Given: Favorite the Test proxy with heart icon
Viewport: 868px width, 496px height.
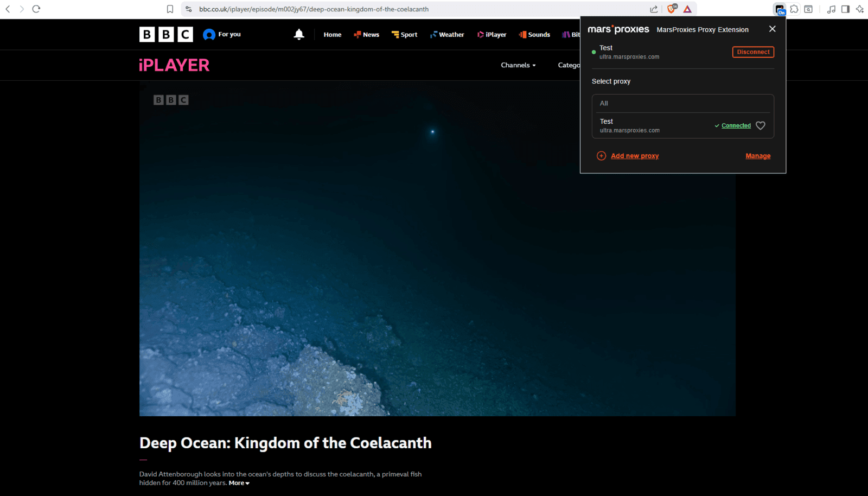Looking at the screenshot, I should 761,125.
